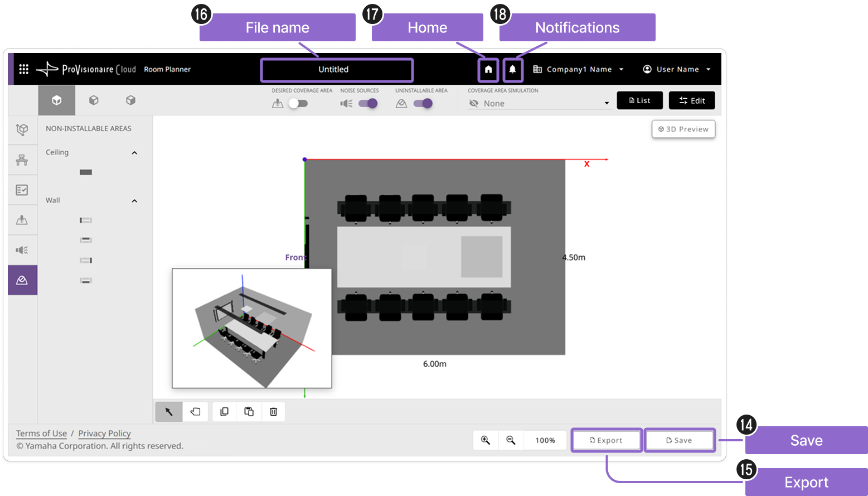
Task: Select the arrow pointer tool
Action: [169, 412]
